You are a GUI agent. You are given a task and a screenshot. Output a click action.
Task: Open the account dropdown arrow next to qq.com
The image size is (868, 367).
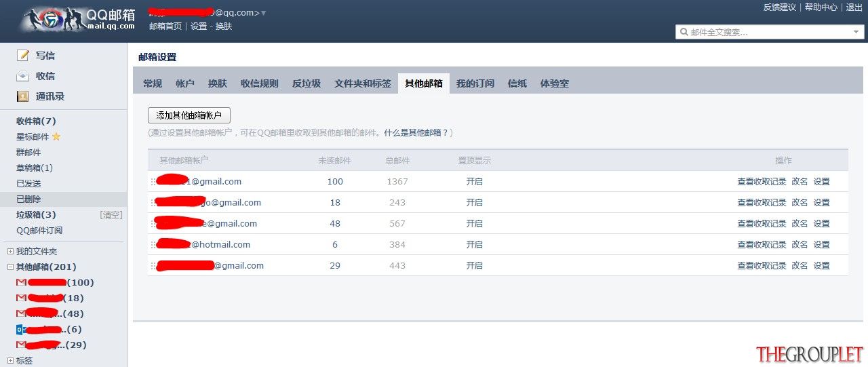tap(263, 13)
